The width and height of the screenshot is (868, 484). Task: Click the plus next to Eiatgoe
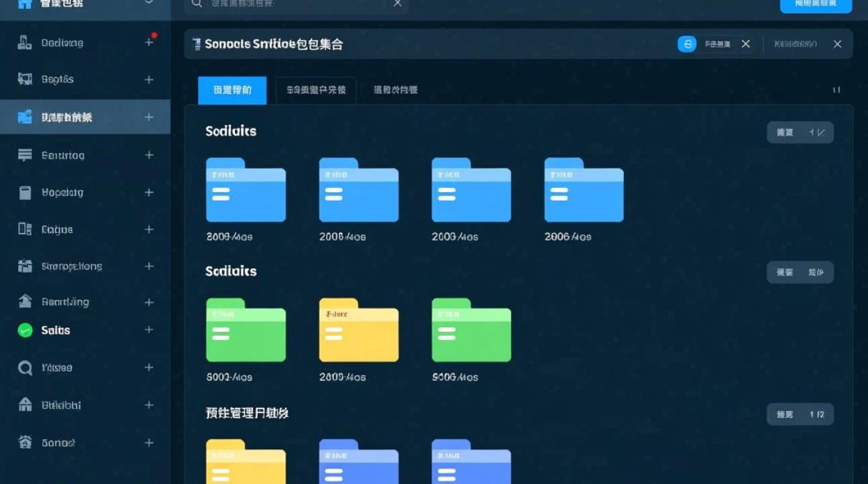[x=149, y=229]
